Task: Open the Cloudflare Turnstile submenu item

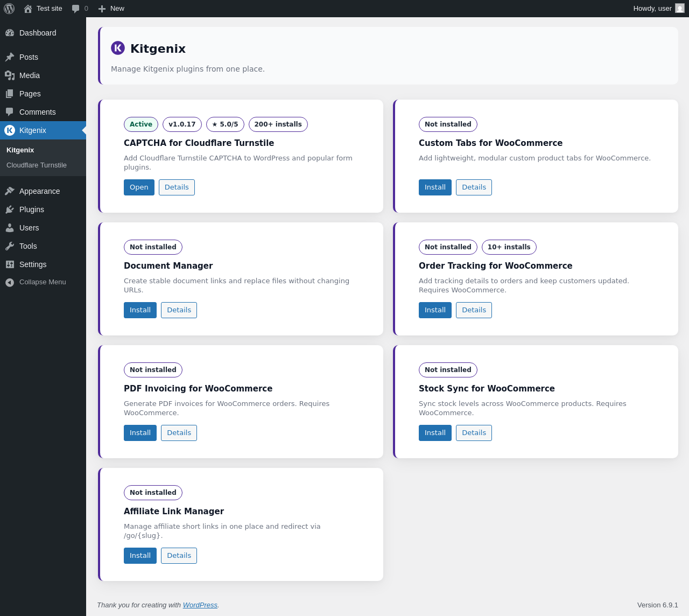Action: (37, 165)
